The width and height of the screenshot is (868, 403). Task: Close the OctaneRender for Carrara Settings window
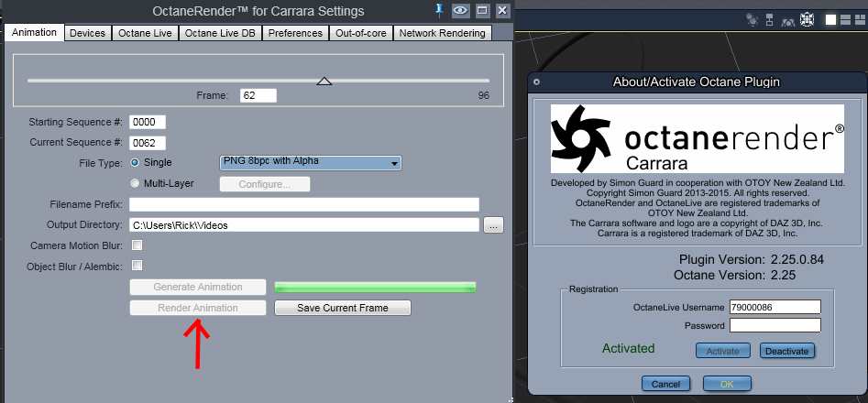tap(502, 10)
